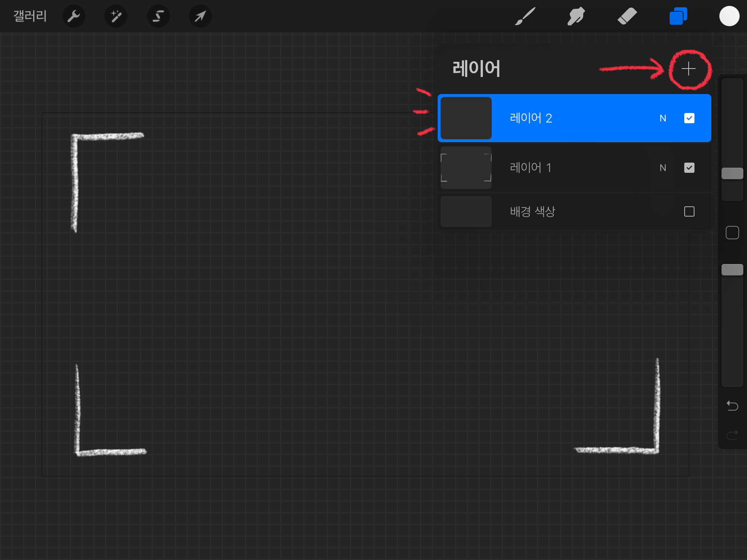Tap the Selection tool icon

point(158,16)
